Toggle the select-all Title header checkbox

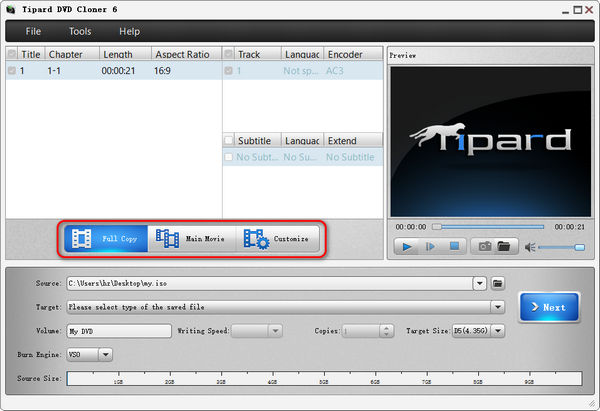12,54
